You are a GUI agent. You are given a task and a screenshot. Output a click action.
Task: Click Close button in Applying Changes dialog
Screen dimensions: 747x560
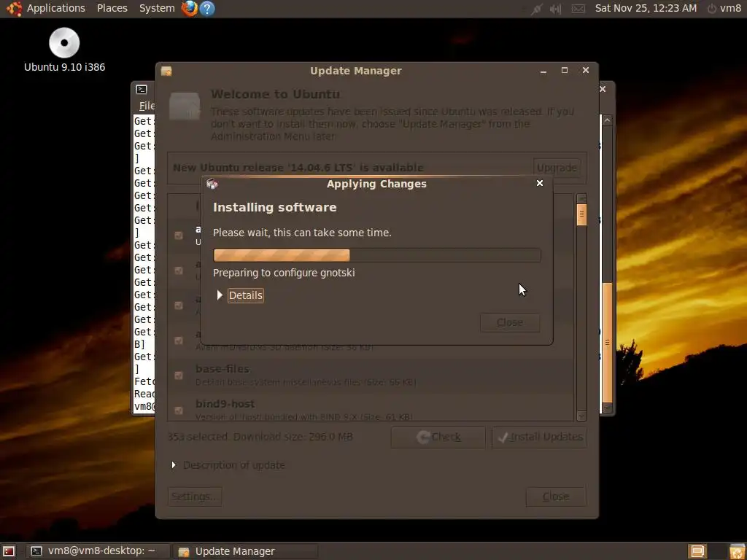point(510,322)
